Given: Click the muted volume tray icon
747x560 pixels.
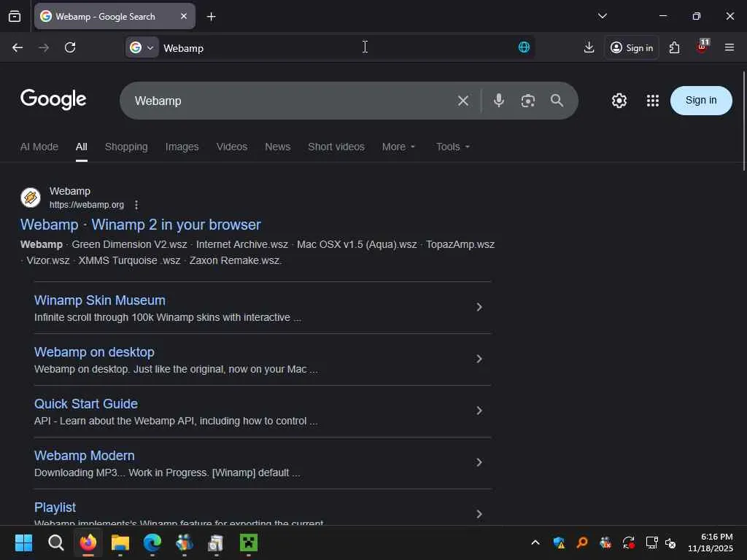Looking at the screenshot, I should point(670,542).
